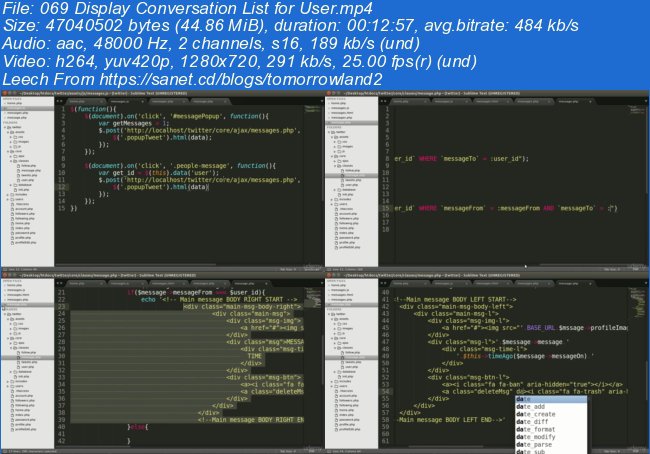650x454 pixels.
Task: Open profileEdit.php in messages.js window sidebar
Action: pyautogui.click(x=26, y=243)
